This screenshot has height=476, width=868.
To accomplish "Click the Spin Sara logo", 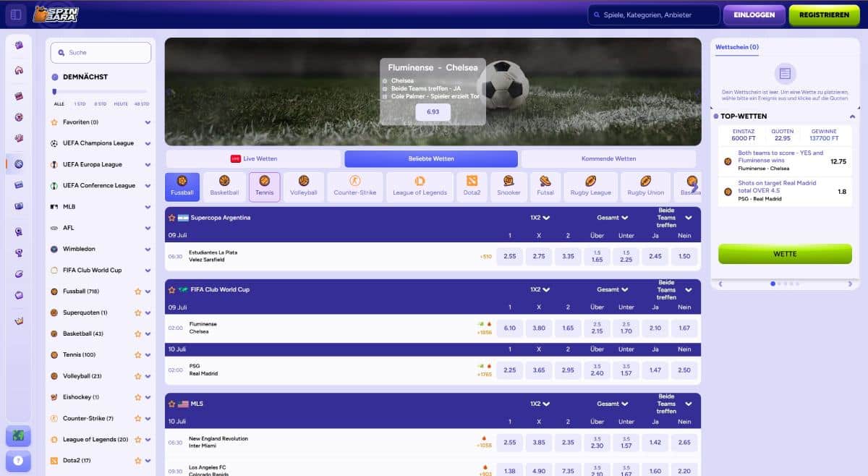I will pyautogui.click(x=56, y=14).
